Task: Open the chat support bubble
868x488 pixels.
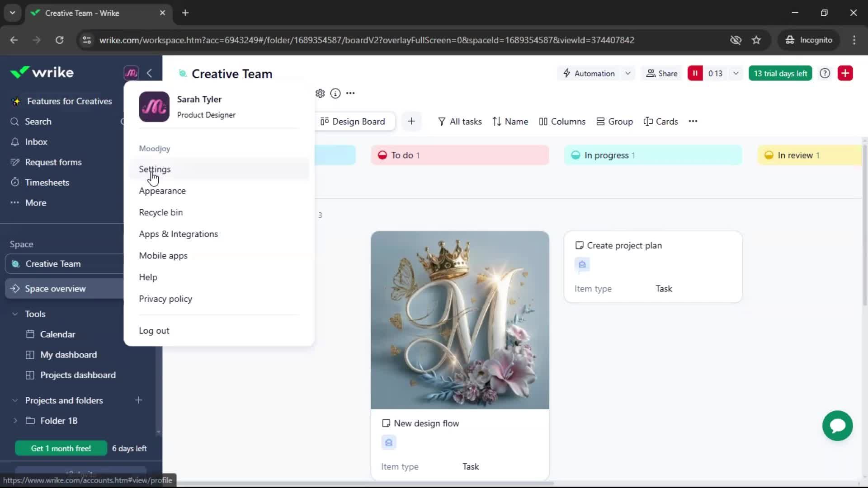Action: pyautogui.click(x=838, y=426)
